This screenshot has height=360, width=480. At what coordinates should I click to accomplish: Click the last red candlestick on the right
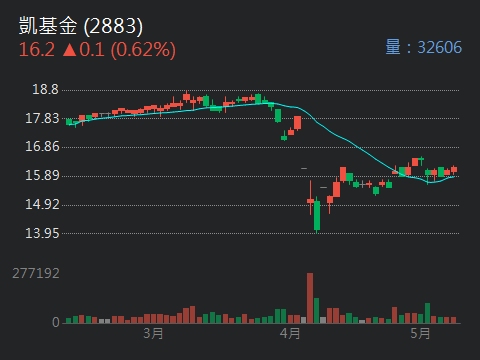(454, 169)
